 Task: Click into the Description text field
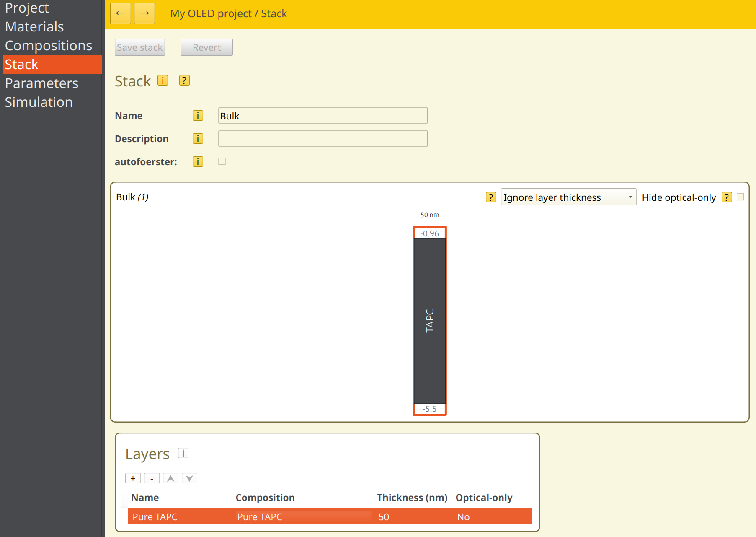(x=323, y=139)
